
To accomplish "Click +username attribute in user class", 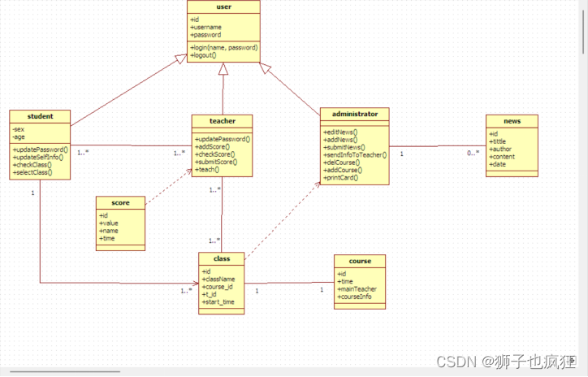I will [205, 27].
